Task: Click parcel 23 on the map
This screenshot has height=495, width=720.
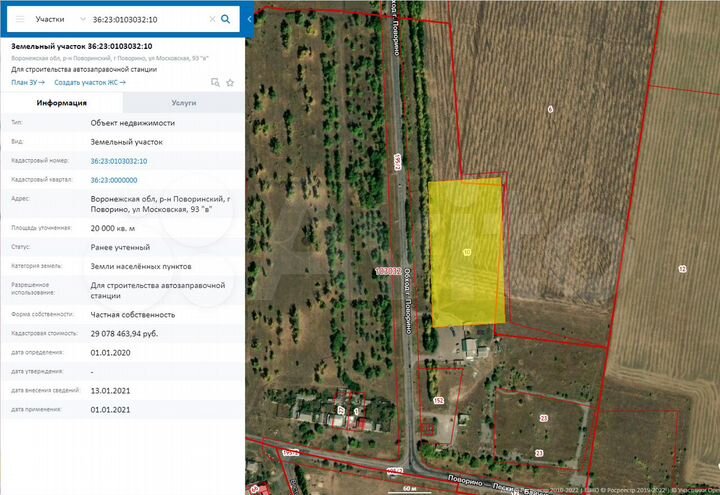Action: 544,417
